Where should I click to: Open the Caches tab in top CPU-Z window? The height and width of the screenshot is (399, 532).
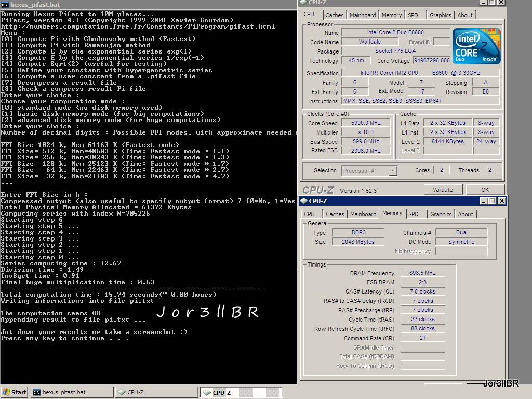[x=334, y=15]
